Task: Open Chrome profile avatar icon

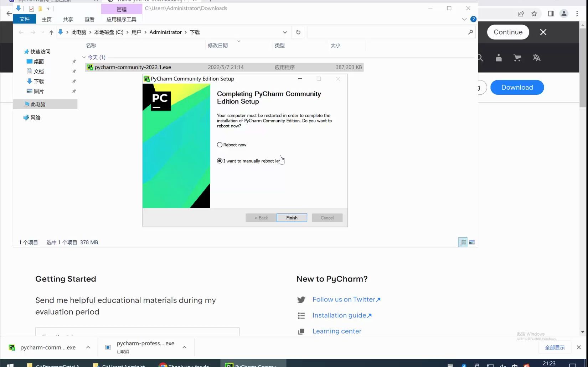Action: pos(564,14)
